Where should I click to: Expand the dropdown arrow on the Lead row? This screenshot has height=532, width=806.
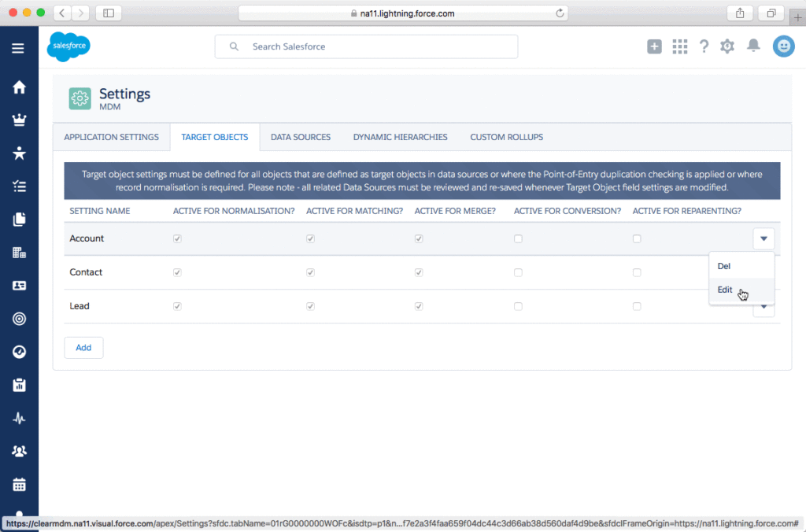763,307
